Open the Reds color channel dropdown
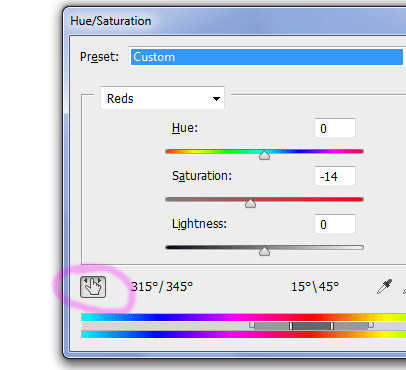 point(162,98)
